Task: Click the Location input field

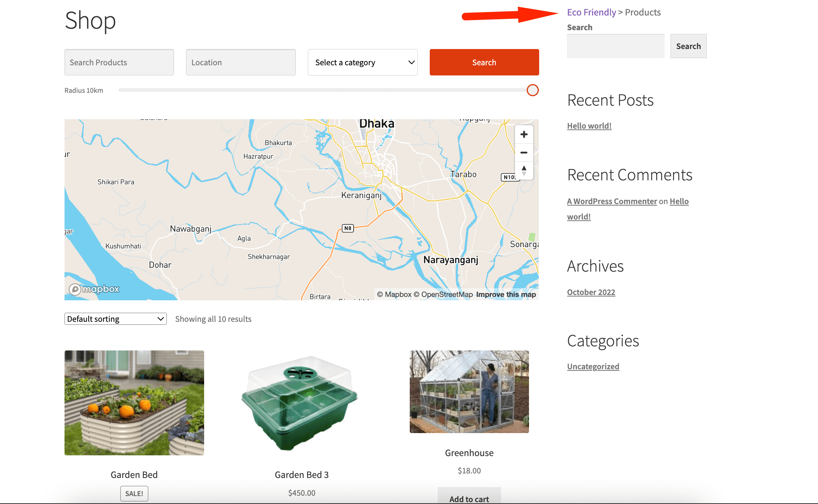Action: [x=241, y=62]
